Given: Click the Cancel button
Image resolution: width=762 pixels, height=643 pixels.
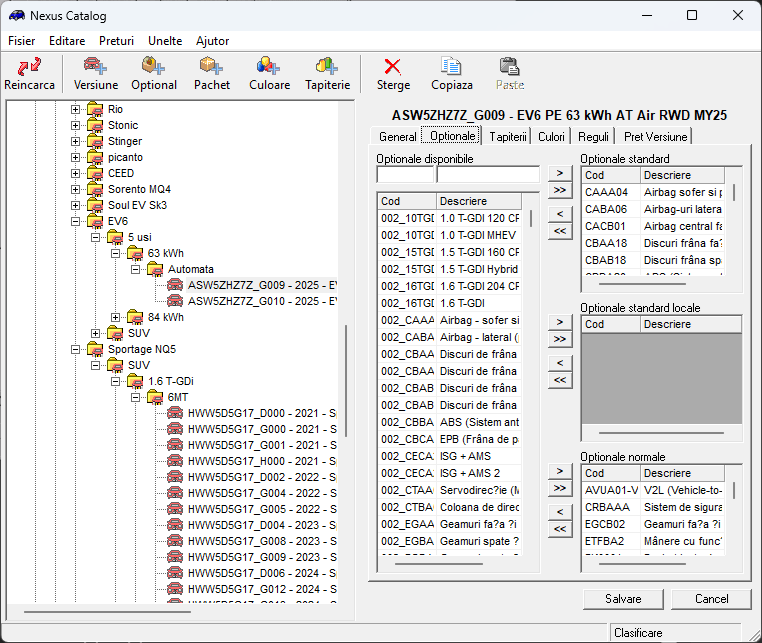Looking at the screenshot, I should coord(711,599).
